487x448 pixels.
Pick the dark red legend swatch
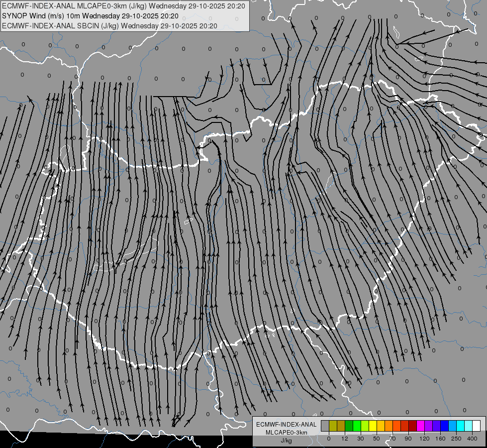coord(413,426)
